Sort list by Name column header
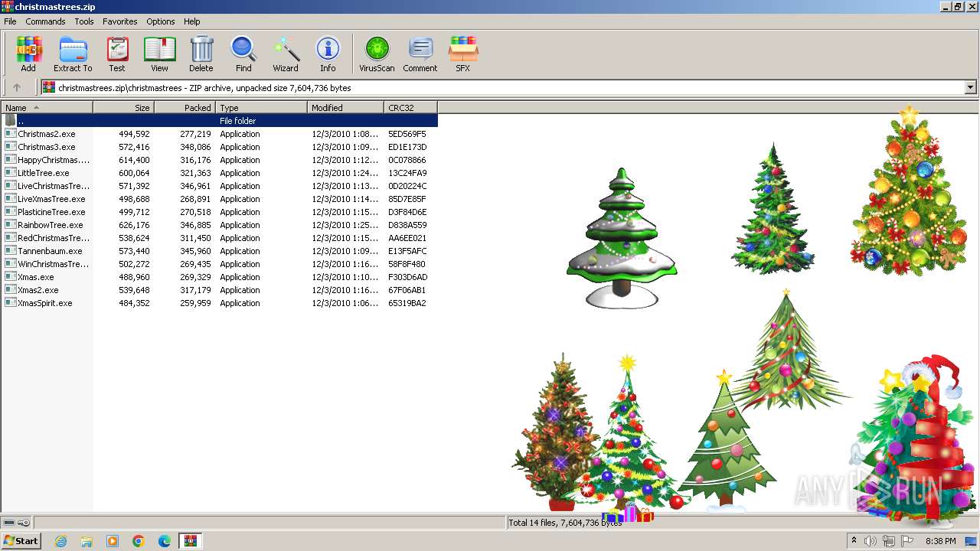Image resolution: width=980 pixels, height=551 pixels. pos(47,108)
